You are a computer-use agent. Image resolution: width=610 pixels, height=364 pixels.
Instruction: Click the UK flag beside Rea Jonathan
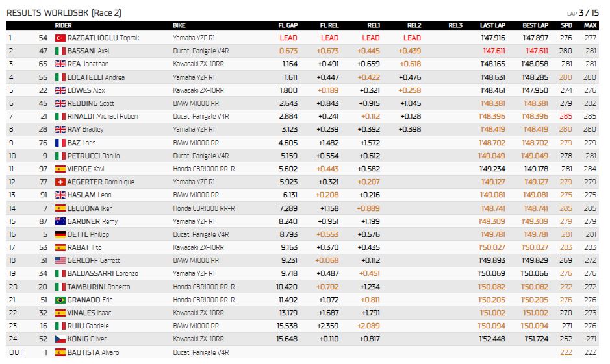point(60,64)
